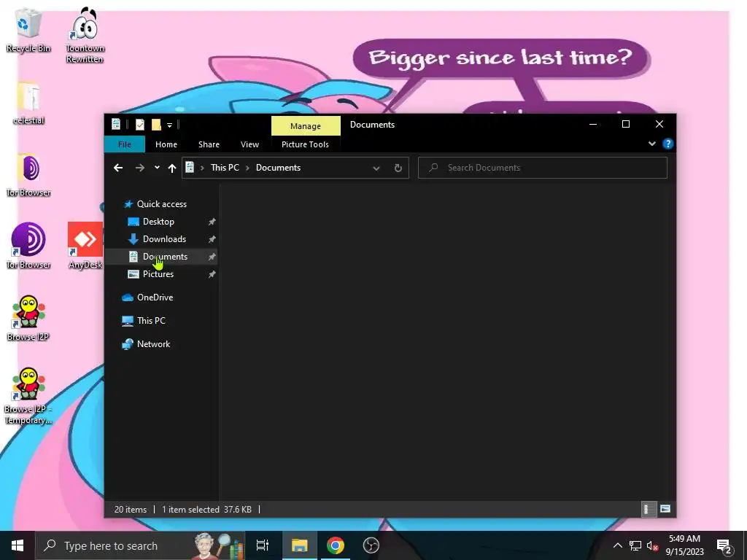Go back with the back arrow
Screen dimensions: 747x560
(x=118, y=168)
